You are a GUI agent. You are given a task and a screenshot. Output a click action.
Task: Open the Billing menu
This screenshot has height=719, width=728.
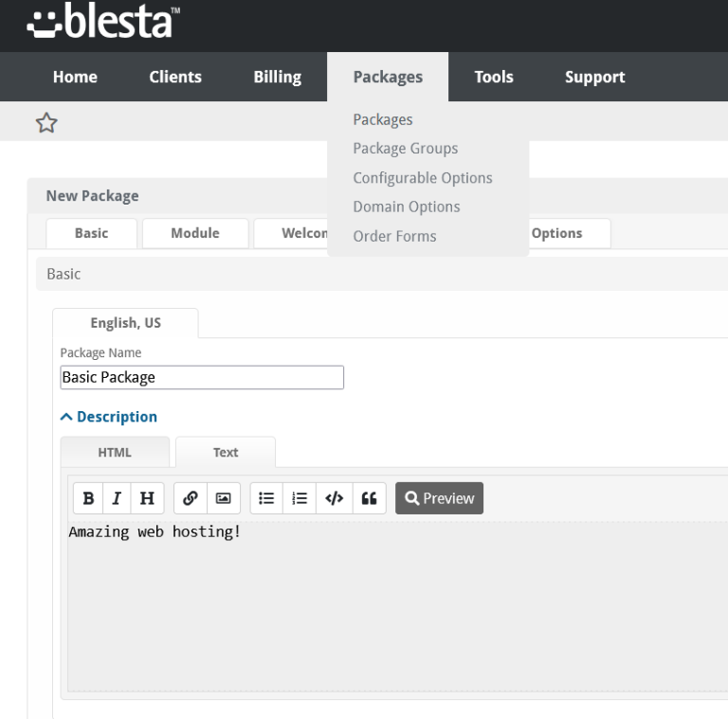click(x=278, y=77)
